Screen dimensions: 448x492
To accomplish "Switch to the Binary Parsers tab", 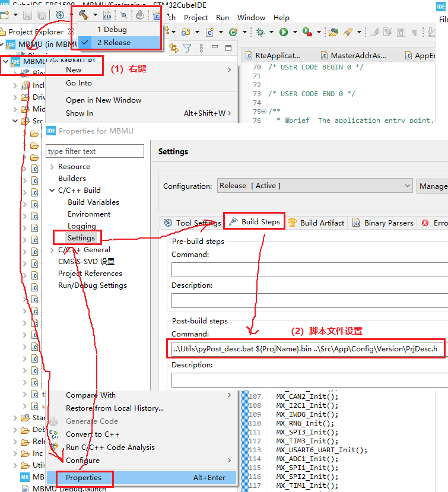I will [x=382, y=223].
